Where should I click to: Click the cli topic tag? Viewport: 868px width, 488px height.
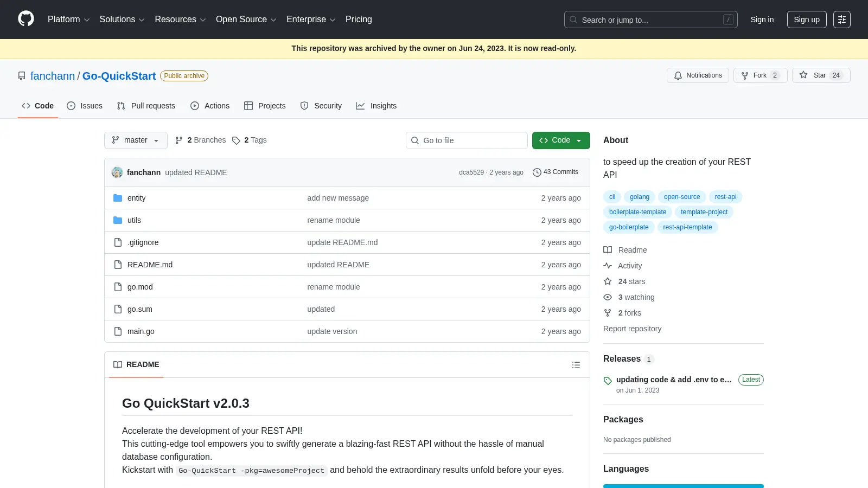tap(612, 197)
